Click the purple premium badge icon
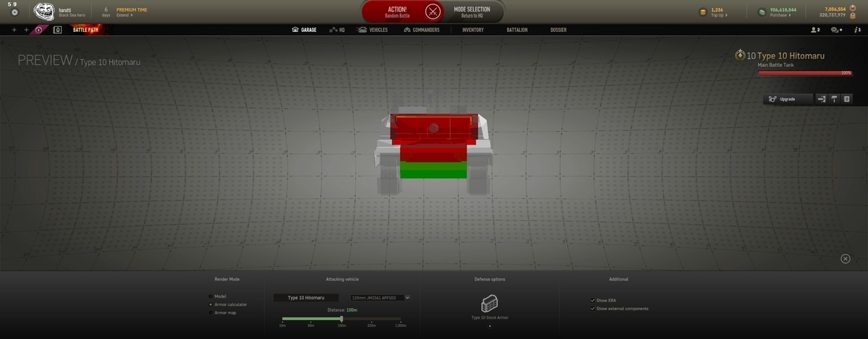 pos(40,30)
